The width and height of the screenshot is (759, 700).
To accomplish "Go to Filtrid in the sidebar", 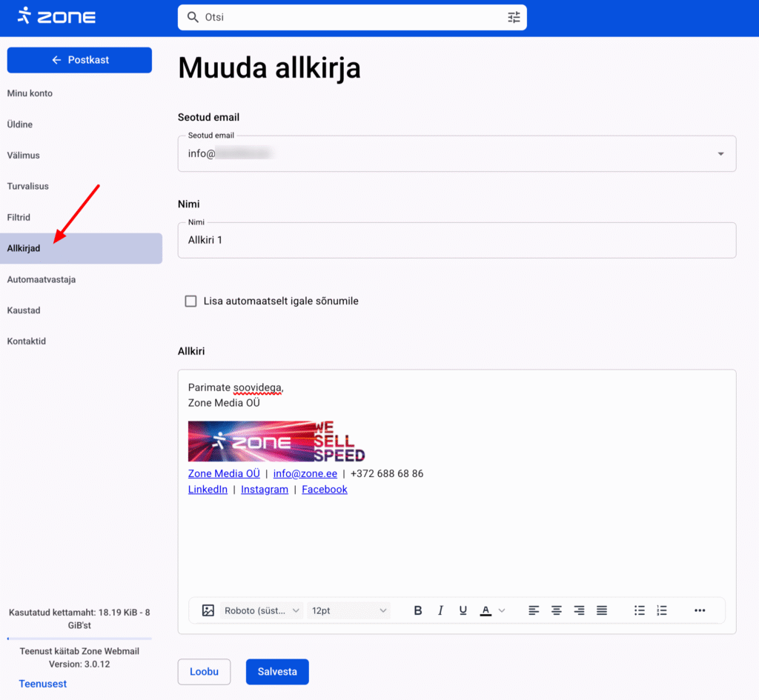I will (x=19, y=218).
